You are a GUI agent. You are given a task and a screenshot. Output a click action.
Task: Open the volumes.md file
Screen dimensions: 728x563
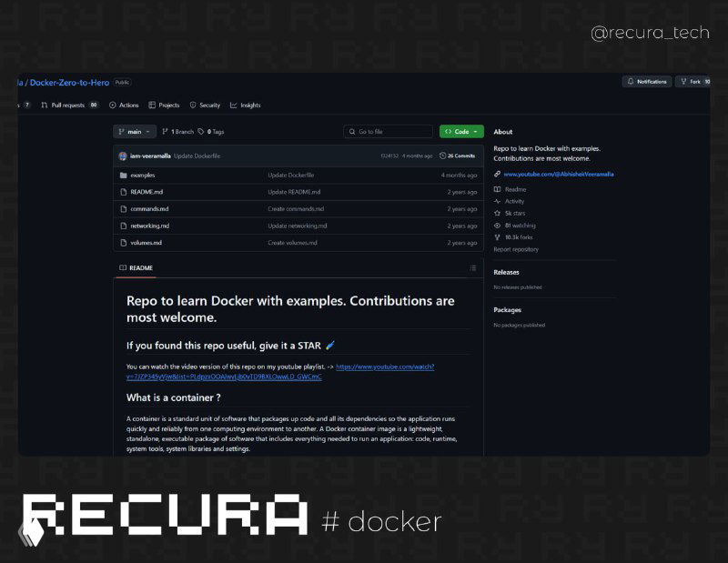click(145, 243)
